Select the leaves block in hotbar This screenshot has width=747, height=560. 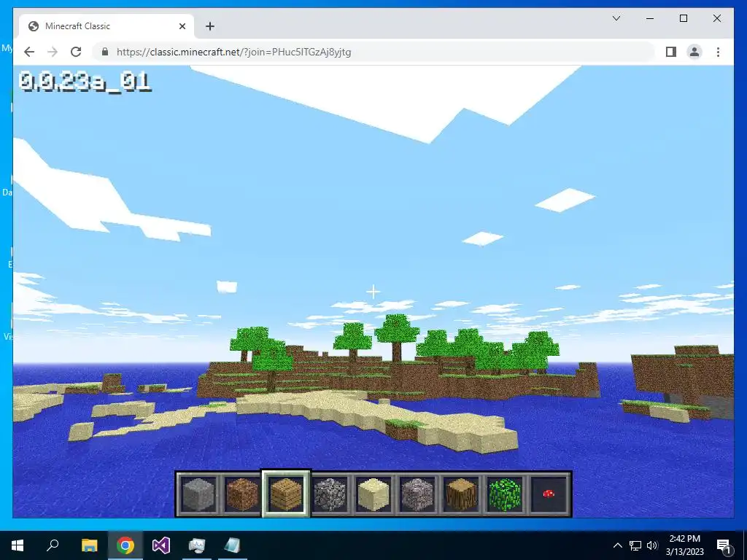click(x=505, y=494)
